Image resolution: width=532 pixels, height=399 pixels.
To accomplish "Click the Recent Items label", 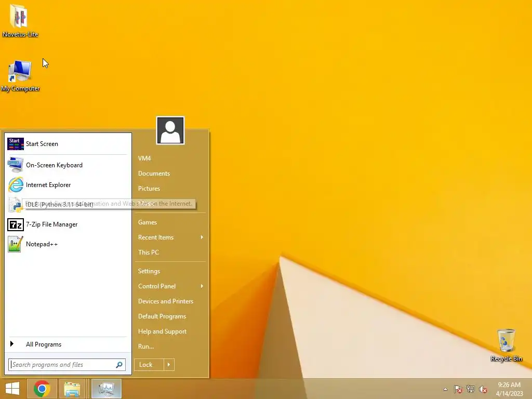I will pyautogui.click(x=156, y=237).
